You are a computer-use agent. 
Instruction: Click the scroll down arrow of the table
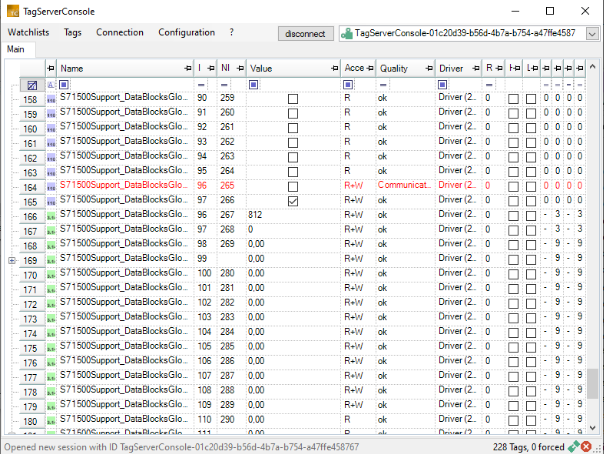click(x=592, y=427)
